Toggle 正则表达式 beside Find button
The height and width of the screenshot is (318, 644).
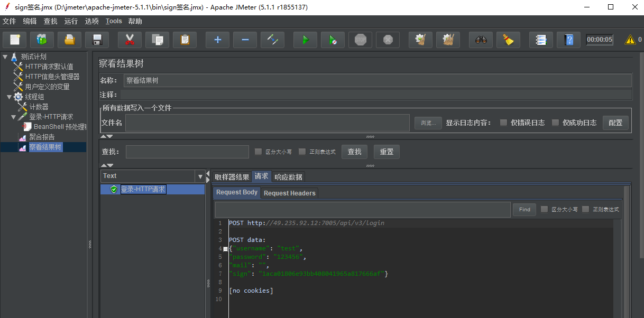(585, 209)
